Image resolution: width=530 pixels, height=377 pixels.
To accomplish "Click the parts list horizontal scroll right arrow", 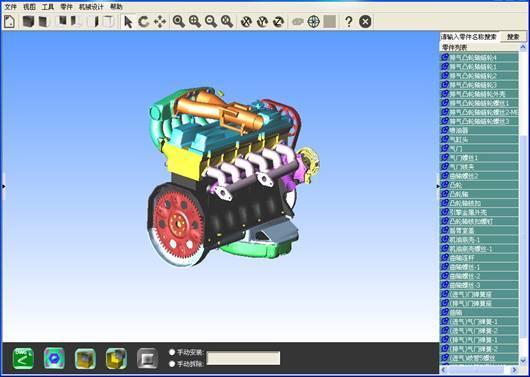I will pos(514,370).
